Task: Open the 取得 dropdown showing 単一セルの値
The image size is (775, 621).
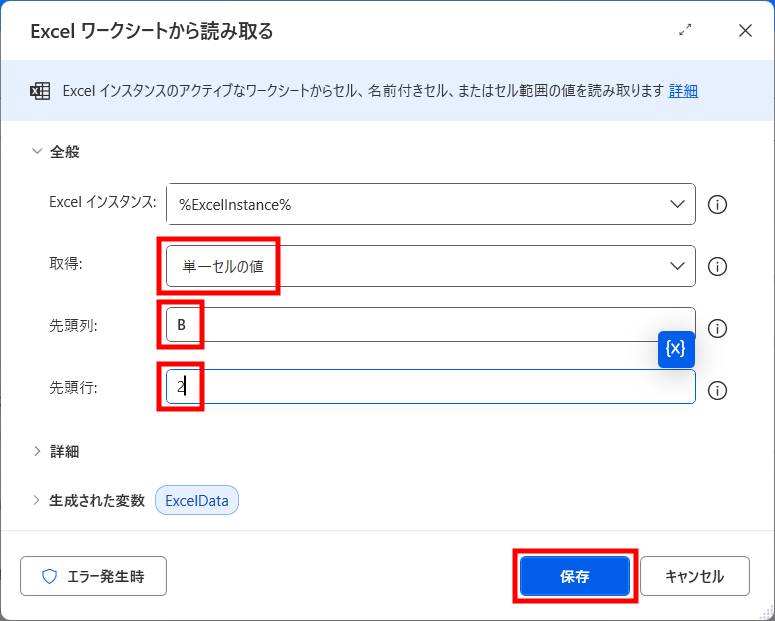Action: (x=431, y=266)
